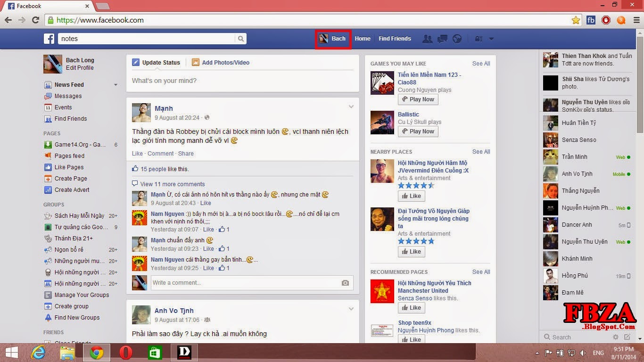Screen dimensions: 644x362
Task: Open the Windows Start button
Action: coord(12,353)
